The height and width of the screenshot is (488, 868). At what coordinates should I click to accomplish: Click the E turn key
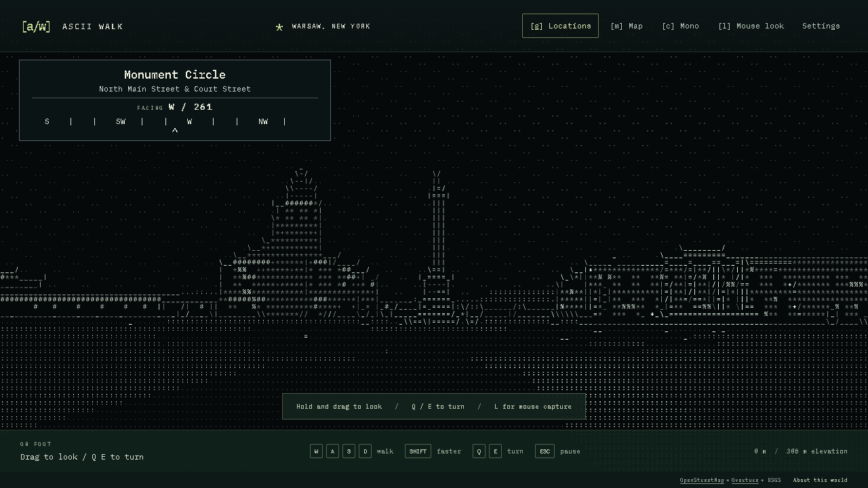pos(495,451)
